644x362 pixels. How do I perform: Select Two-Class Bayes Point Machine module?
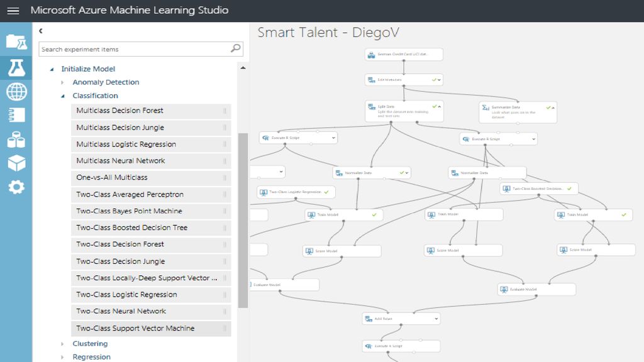click(x=151, y=211)
